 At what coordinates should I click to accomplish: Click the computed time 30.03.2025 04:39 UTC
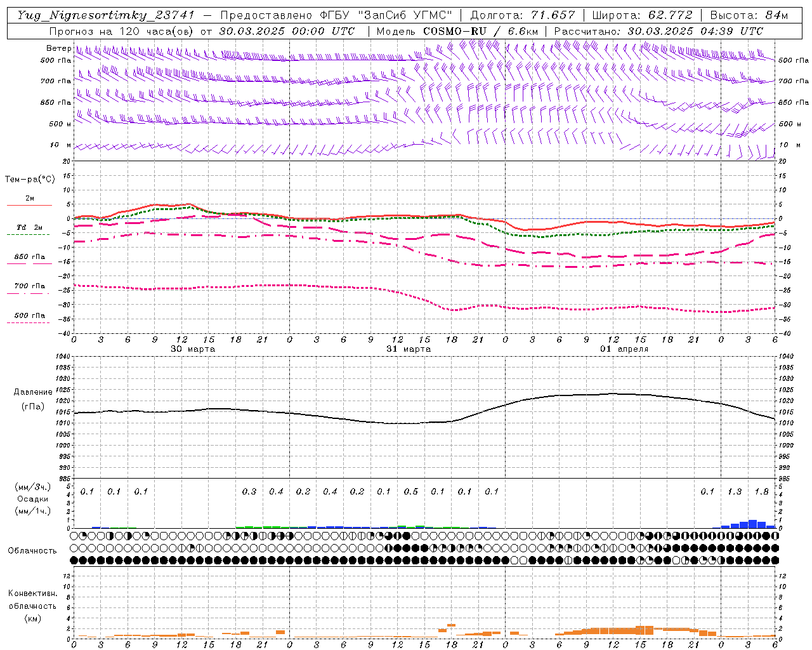(695, 30)
